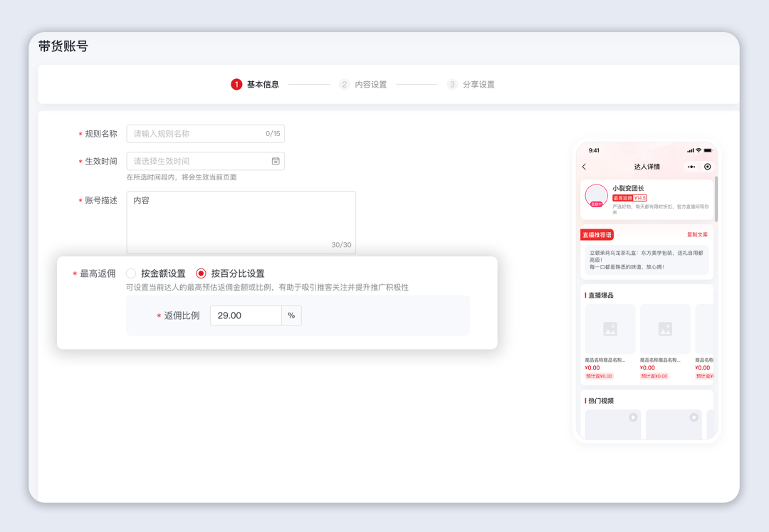This screenshot has height=532, width=769.
Task: Select the 按金额设置 radio option
Action: click(x=132, y=273)
